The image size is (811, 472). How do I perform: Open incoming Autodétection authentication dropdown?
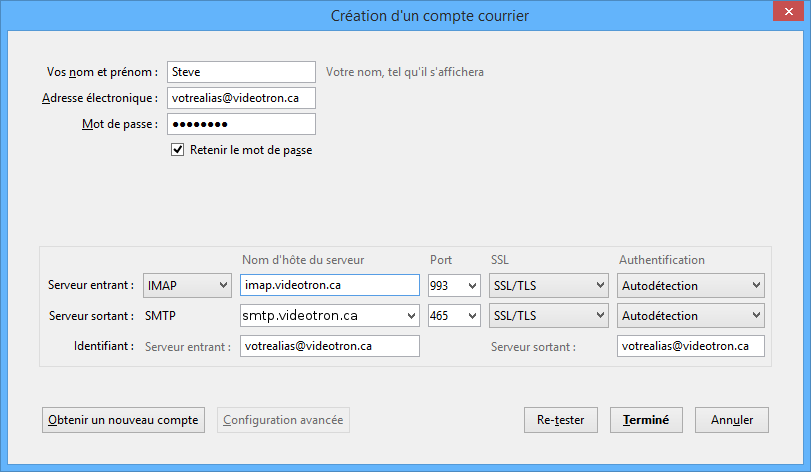tap(690, 285)
